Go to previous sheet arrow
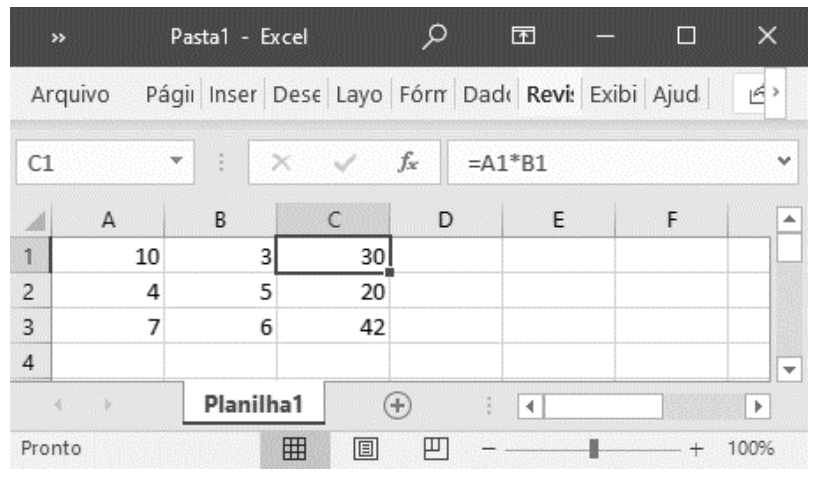818x479 pixels. pyautogui.click(x=58, y=404)
